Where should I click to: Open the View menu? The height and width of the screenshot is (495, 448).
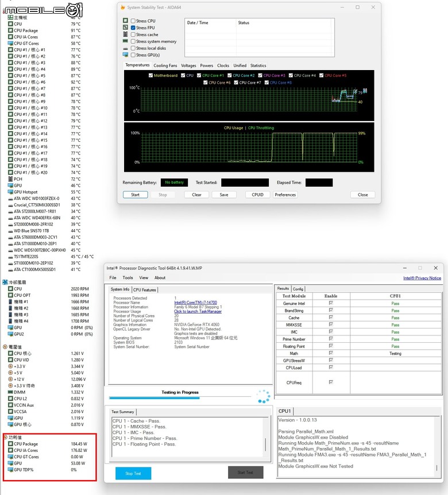coord(144,278)
